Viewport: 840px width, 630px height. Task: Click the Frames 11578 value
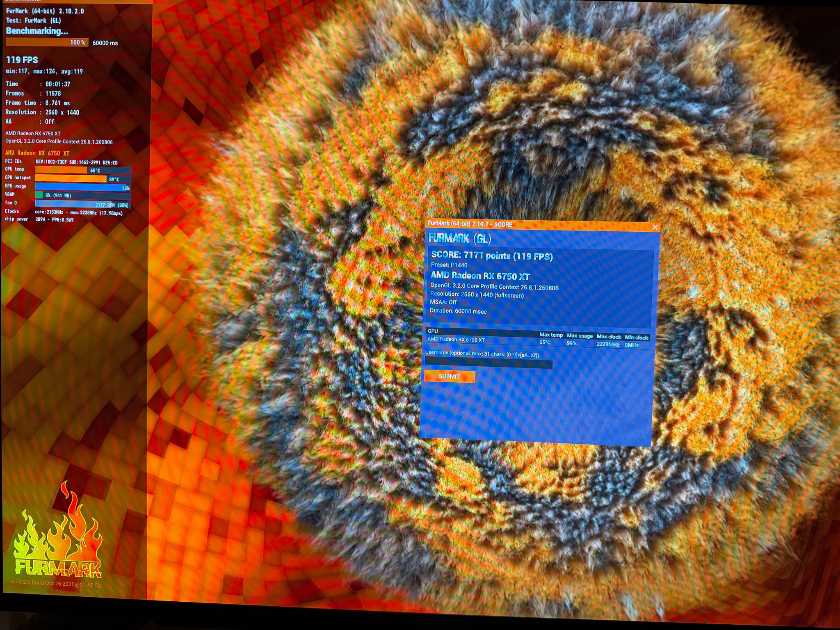pos(53,94)
